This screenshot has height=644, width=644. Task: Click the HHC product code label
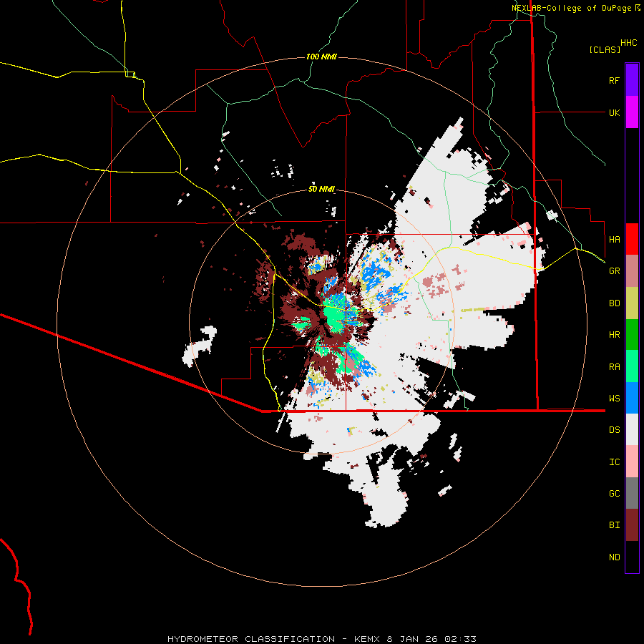pyautogui.click(x=628, y=43)
